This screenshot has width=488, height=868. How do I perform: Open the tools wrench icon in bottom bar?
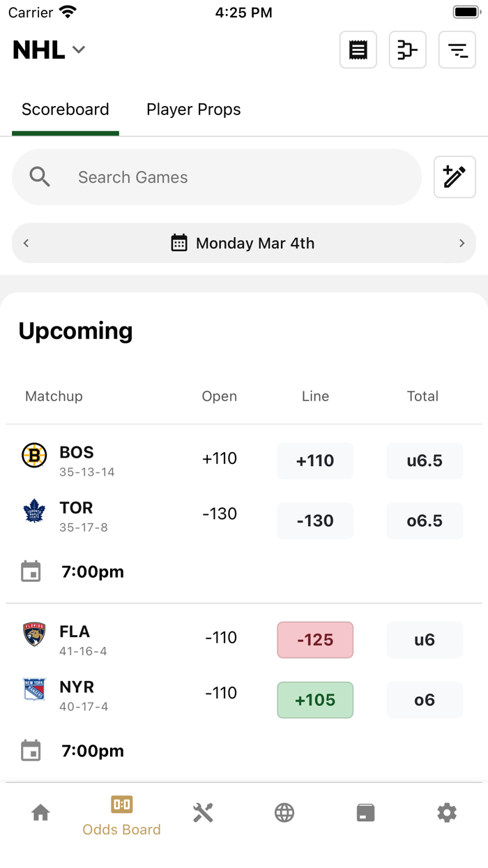point(203,812)
